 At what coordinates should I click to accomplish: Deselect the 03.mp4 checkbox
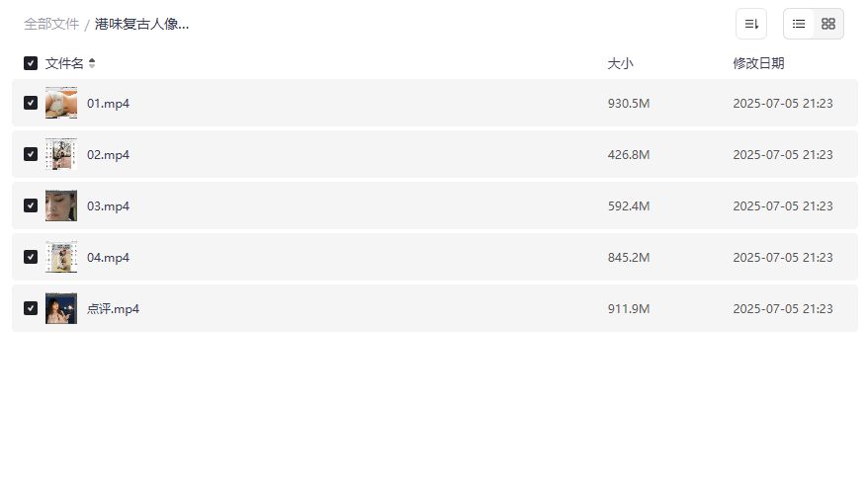(31, 205)
